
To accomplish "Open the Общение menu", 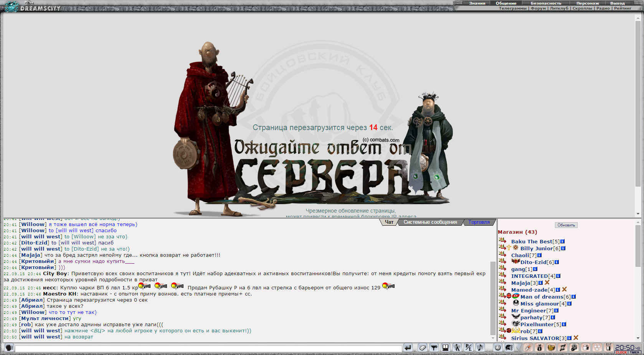I will [x=506, y=3].
